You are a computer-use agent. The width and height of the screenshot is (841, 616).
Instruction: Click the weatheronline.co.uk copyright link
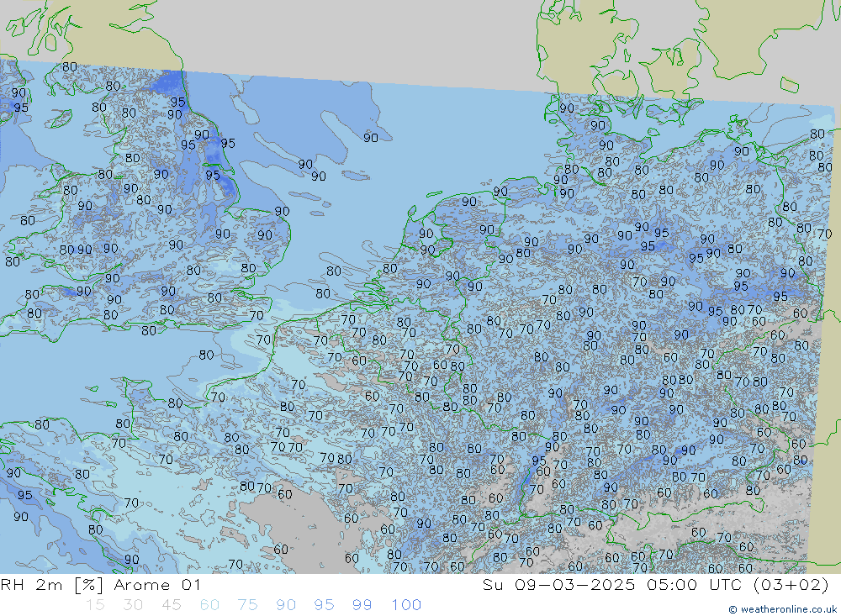(782, 609)
